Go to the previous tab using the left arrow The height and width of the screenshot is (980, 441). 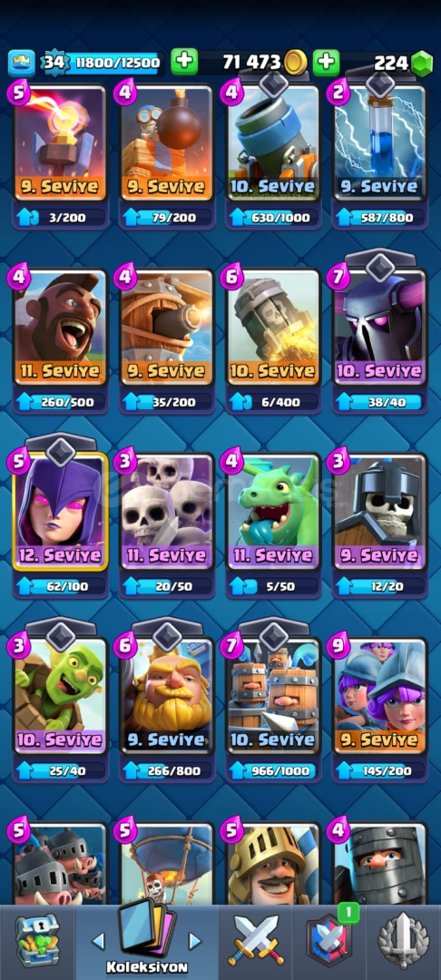(98, 940)
